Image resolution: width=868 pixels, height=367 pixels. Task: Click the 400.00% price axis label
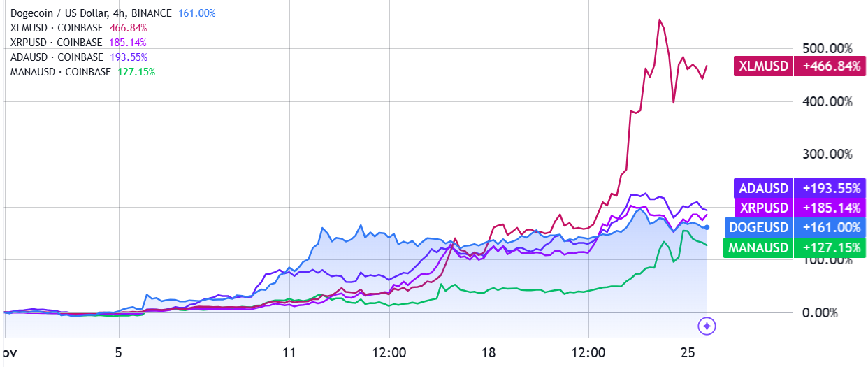pyautogui.click(x=827, y=101)
